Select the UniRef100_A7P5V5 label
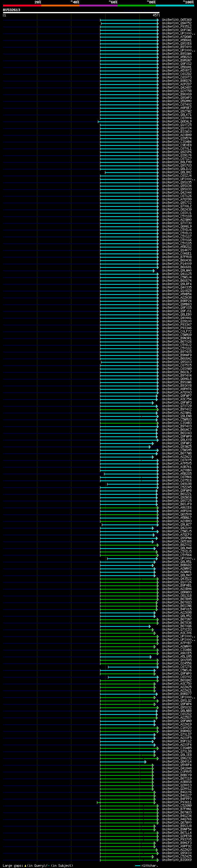The height and width of the screenshot is (868, 197). tap(177, 464)
